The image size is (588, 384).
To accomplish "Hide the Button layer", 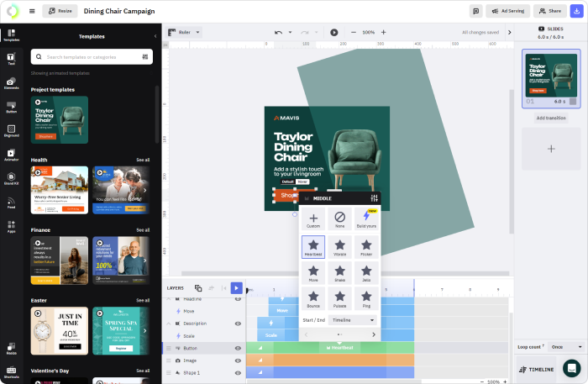I will coord(238,349).
